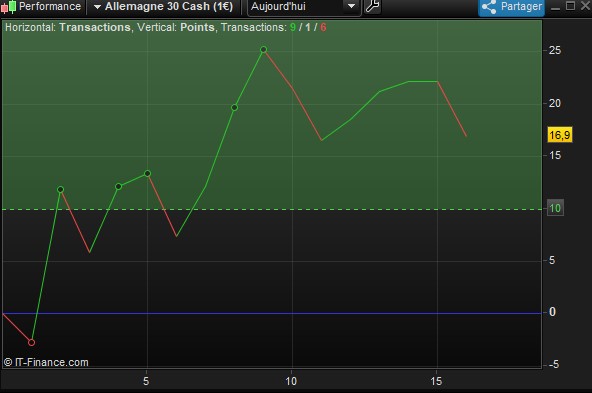Screen dimensions: 592x393
Task: Select the green marker at transaction 2
Action: pyautogui.click(x=60, y=190)
